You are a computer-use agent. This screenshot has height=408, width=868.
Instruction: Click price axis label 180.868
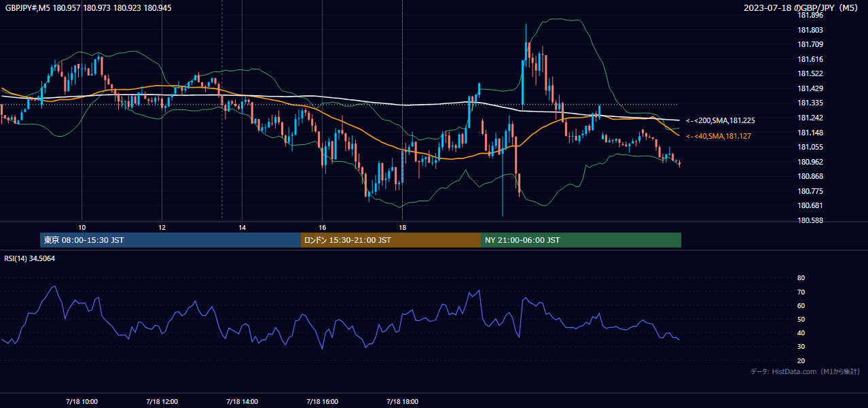(810, 176)
